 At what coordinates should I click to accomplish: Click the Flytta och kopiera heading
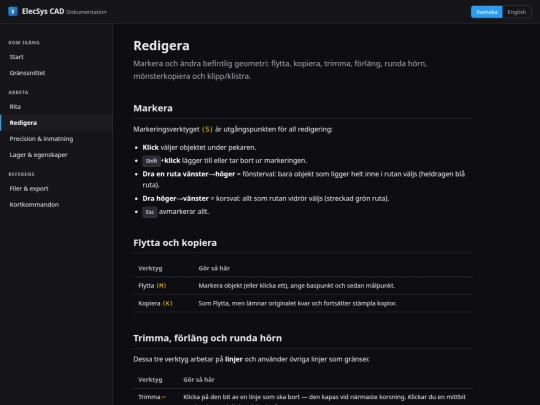click(175, 243)
